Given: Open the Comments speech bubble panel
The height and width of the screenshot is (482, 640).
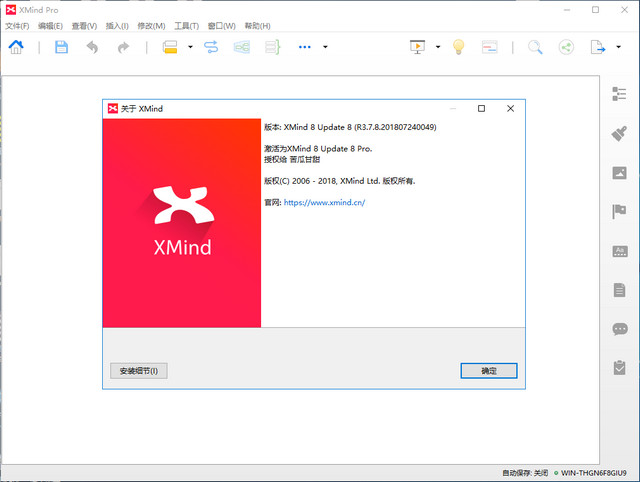Looking at the screenshot, I should coord(620,329).
